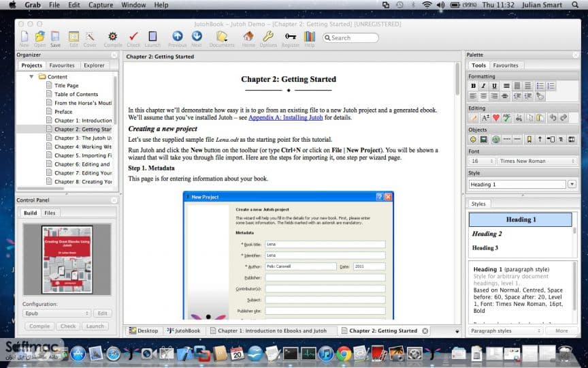Toggle Italic in Formatting palette

pos(484,86)
